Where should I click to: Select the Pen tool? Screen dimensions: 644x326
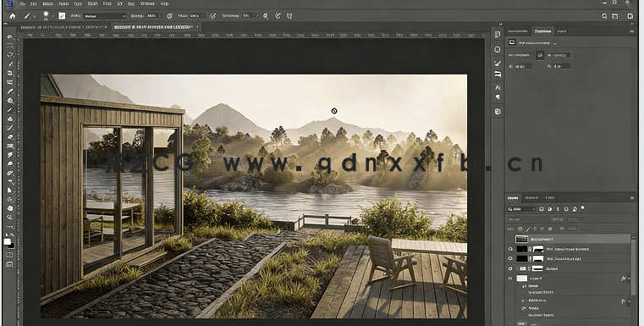pos(10,173)
